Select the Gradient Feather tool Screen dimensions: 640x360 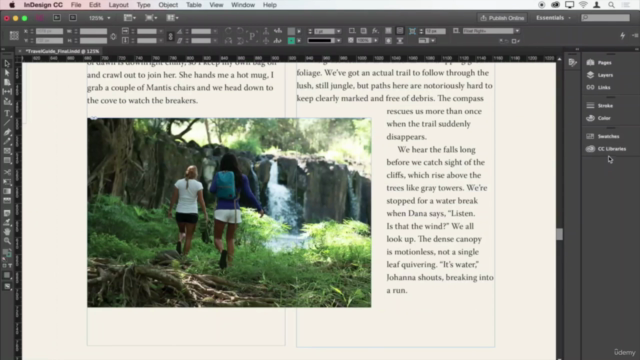tap(7, 200)
